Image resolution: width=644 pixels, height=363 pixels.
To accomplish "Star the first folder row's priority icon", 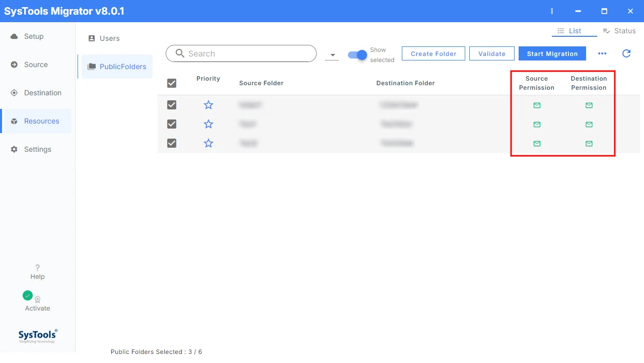I will 208,105.
